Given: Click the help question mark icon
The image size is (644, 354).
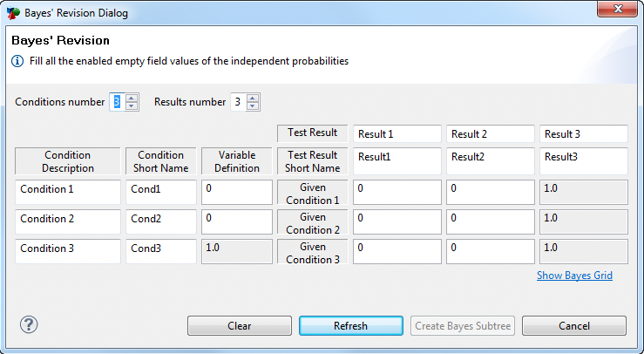Looking at the screenshot, I should coord(29,325).
